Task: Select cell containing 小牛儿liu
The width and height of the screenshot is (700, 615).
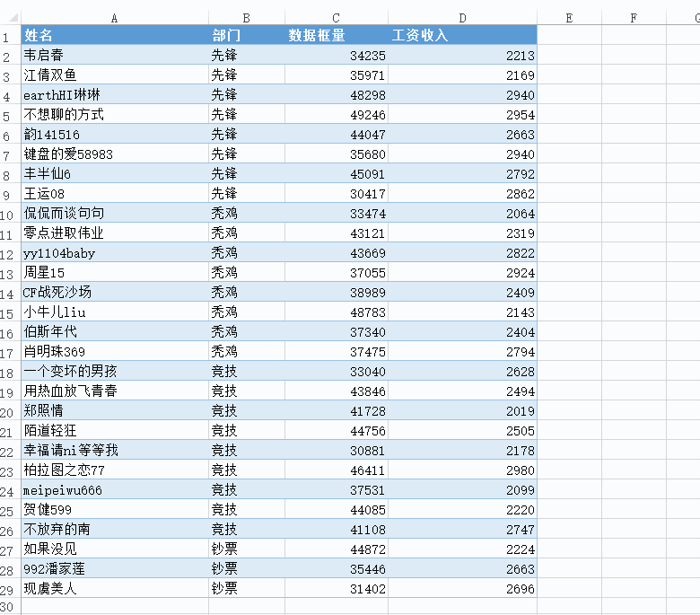Action: 115,312
